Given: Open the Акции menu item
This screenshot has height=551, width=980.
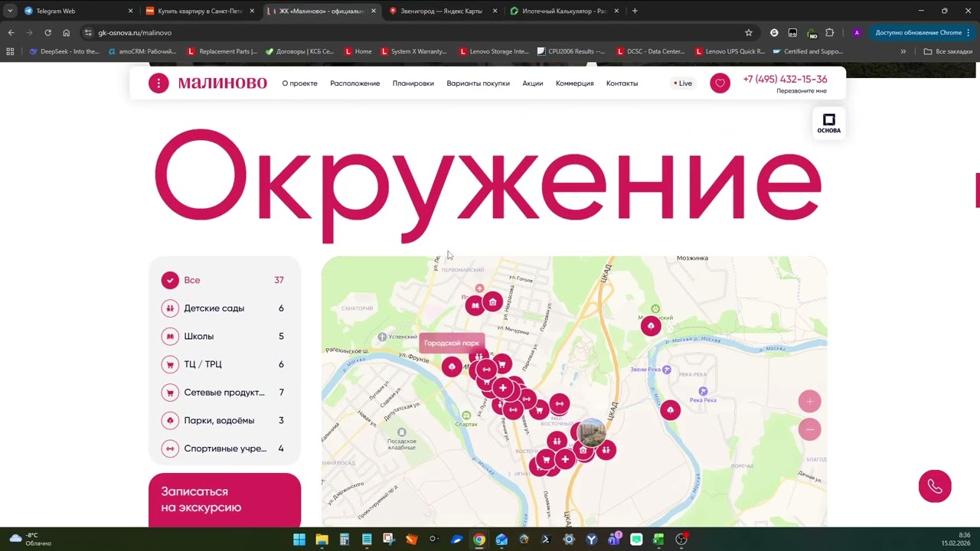Looking at the screenshot, I should coord(533,83).
